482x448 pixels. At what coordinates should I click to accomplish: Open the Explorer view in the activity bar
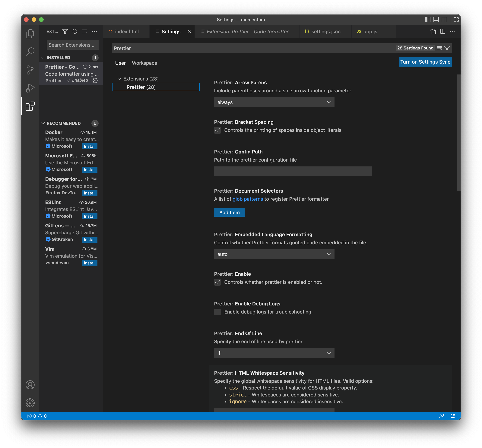pyautogui.click(x=30, y=34)
